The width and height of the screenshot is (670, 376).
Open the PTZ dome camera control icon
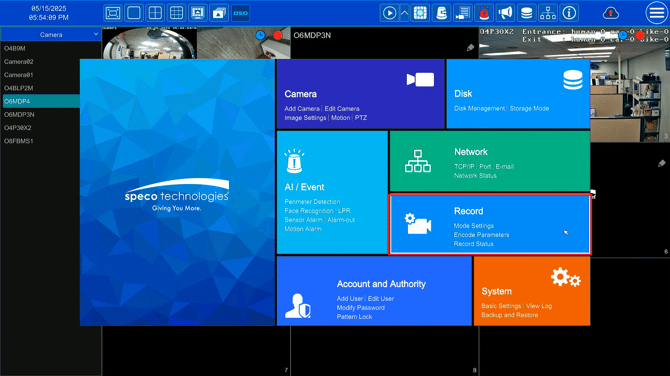tap(441, 13)
